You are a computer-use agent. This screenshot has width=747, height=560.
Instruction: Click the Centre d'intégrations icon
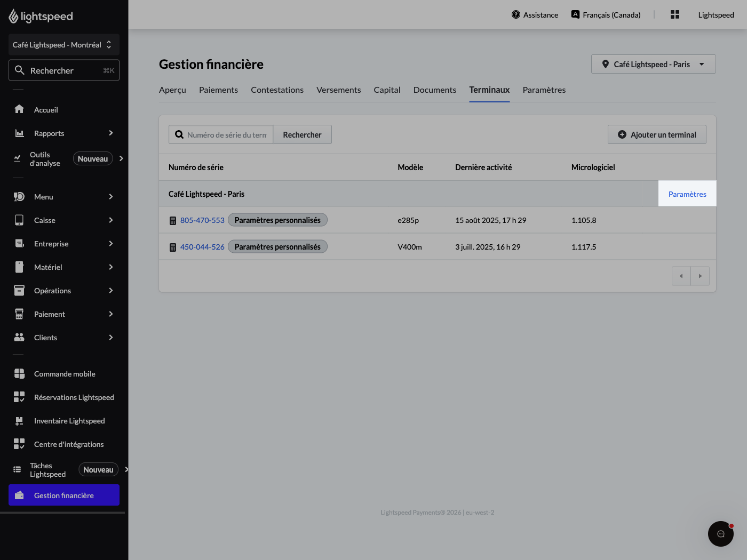19,444
